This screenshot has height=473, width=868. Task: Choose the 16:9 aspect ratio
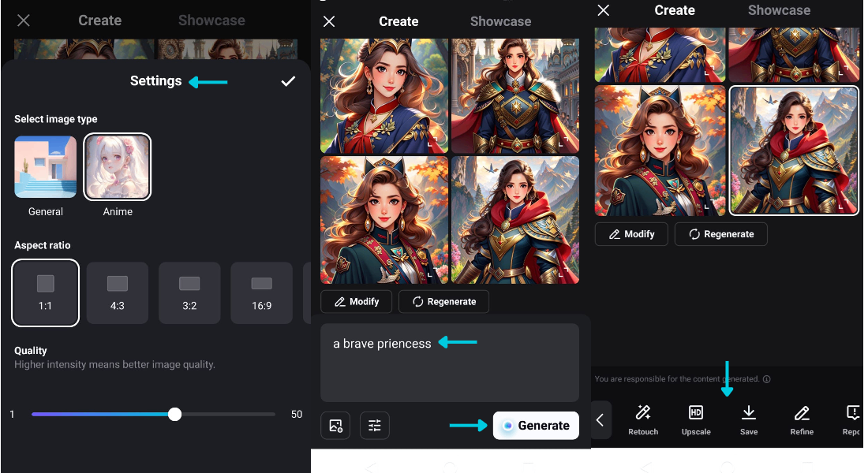[261, 292]
